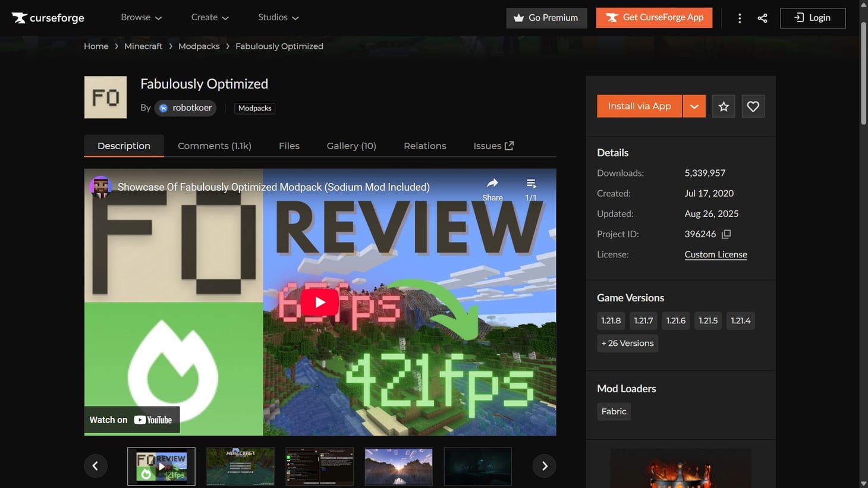Open the three-dot overflow menu
This screenshot has width=868, height=488.
pos(739,18)
